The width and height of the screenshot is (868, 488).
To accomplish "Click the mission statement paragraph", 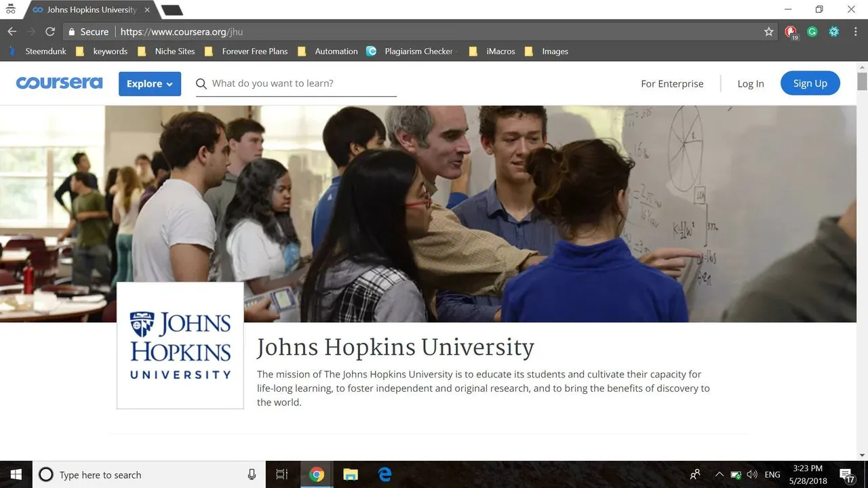I will click(x=484, y=388).
